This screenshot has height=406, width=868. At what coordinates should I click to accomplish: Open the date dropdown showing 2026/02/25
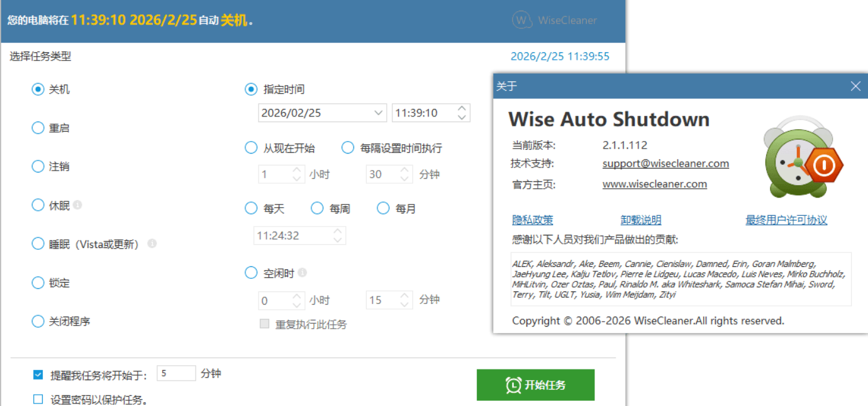[379, 113]
